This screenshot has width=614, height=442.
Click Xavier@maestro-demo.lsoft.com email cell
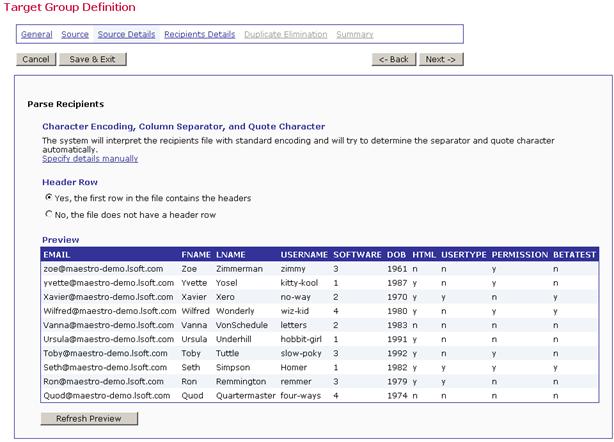pos(108,297)
